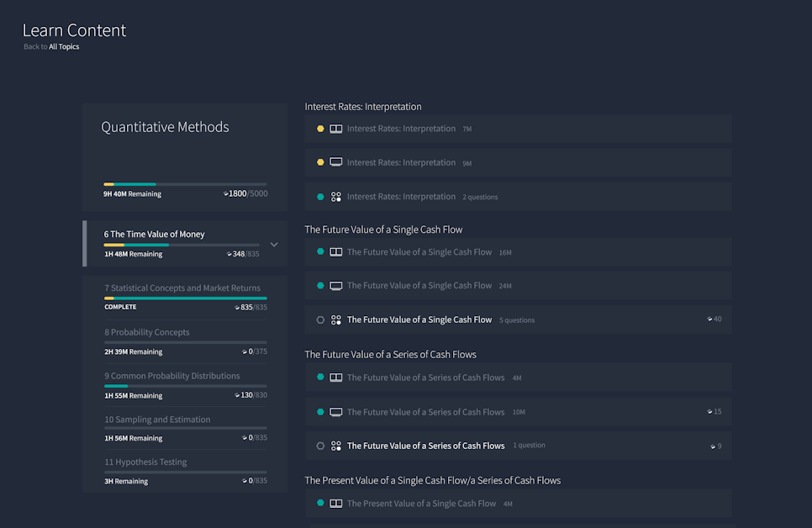Image resolution: width=812 pixels, height=528 pixels.
Task: Open The Present Value of a Single Cash Flow reading
Action: pyautogui.click(x=421, y=504)
